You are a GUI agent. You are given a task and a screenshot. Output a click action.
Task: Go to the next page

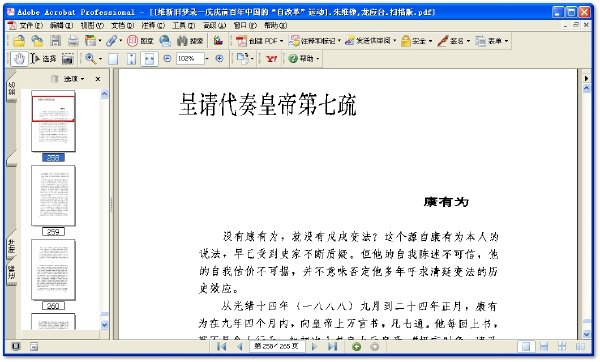(314, 347)
